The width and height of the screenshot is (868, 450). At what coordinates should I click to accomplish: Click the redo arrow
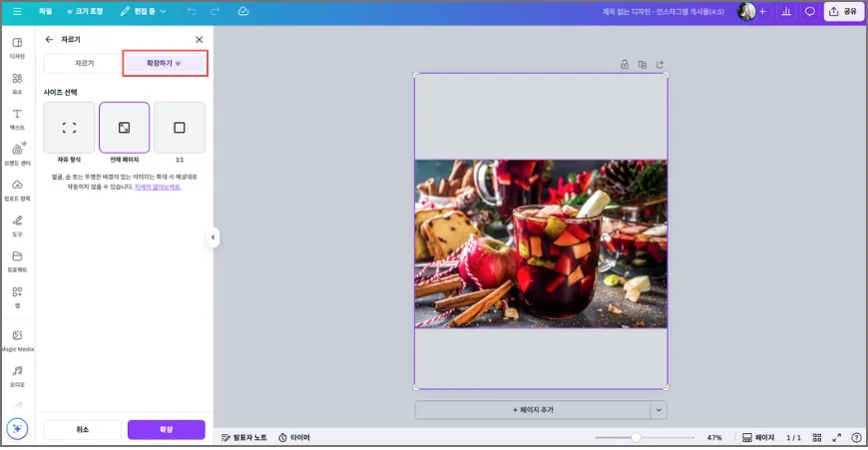click(x=215, y=11)
